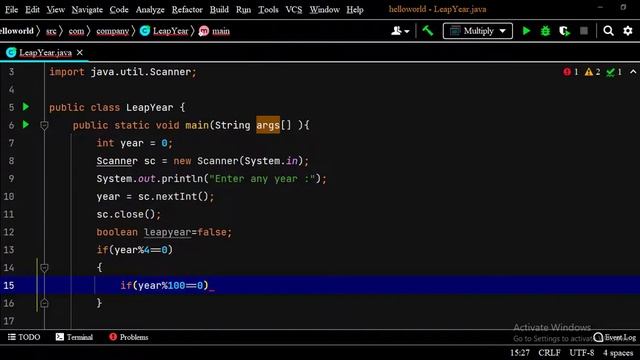Screen dimensions: 640x360
Task: Run the program with green play button
Action: 526,31
